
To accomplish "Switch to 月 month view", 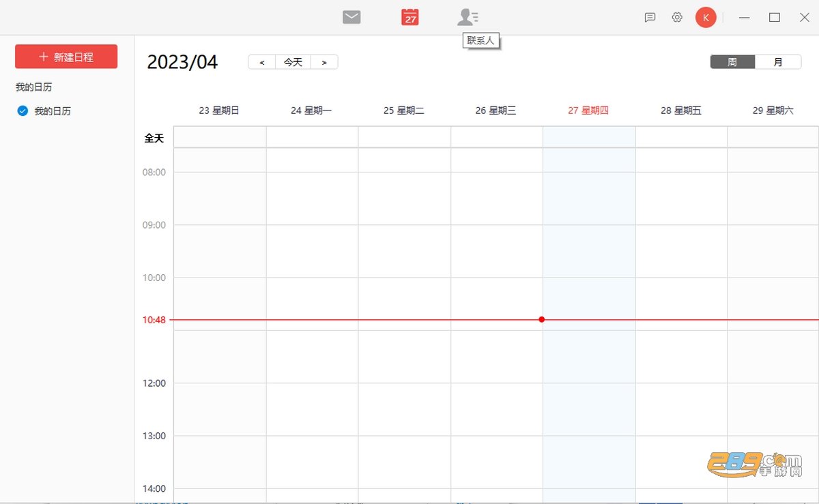I will (778, 62).
